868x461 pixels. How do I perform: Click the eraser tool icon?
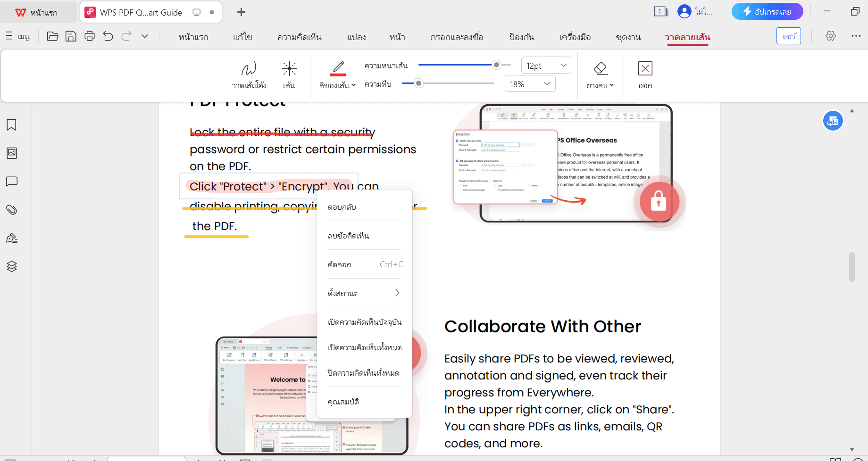click(x=600, y=69)
